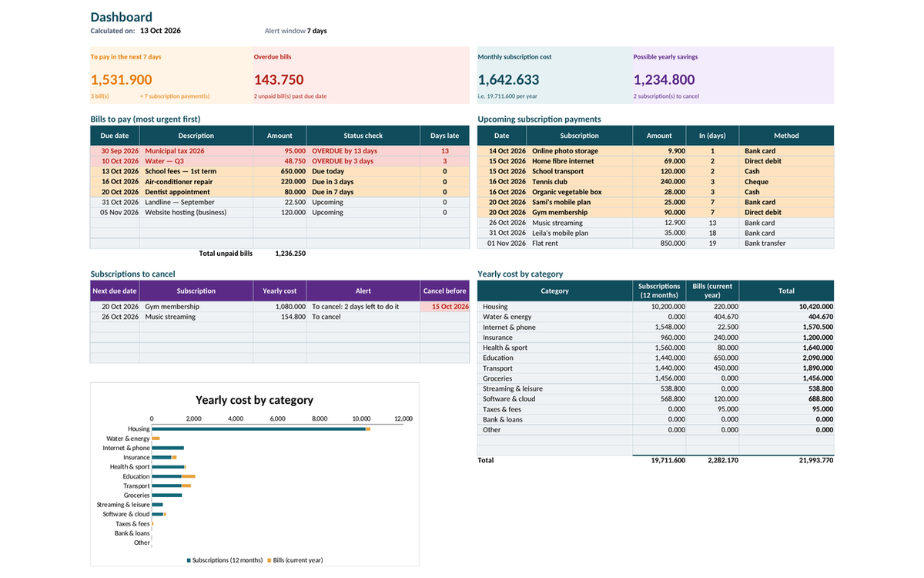Click the Dashboard title
The height and width of the screenshot is (578, 924).
click(121, 17)
